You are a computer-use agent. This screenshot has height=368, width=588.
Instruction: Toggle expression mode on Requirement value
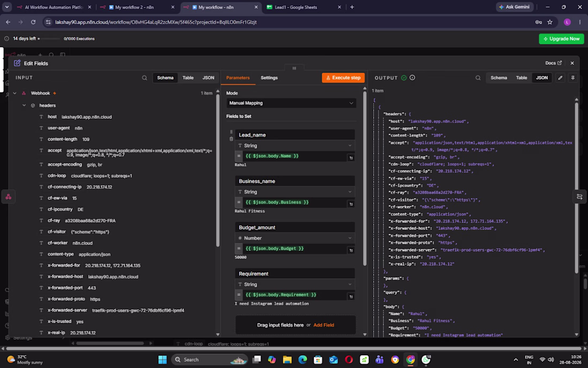click(239, 295)
